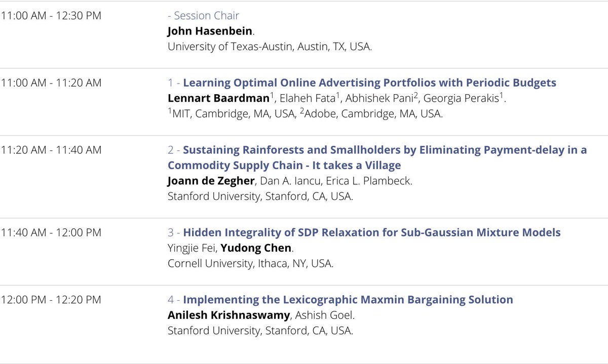Click the Cornell University, Ithaca affiliation line

(x=251, y=264)
